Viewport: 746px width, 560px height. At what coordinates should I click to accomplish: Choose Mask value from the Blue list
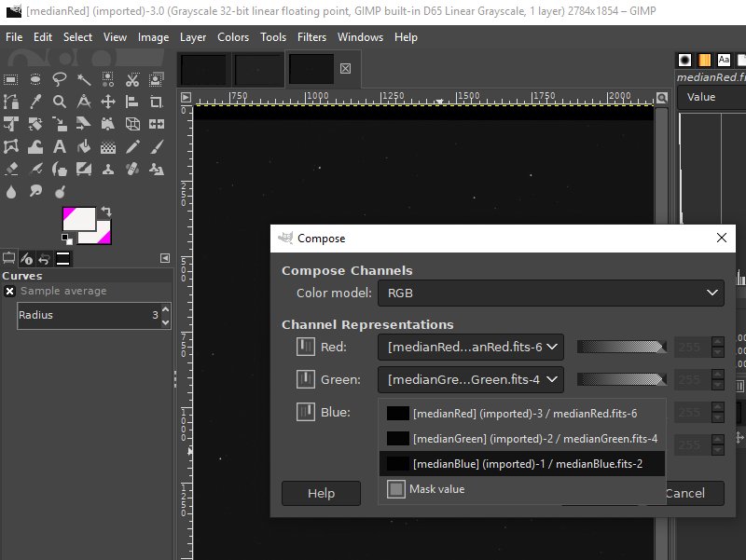(522, 488)
